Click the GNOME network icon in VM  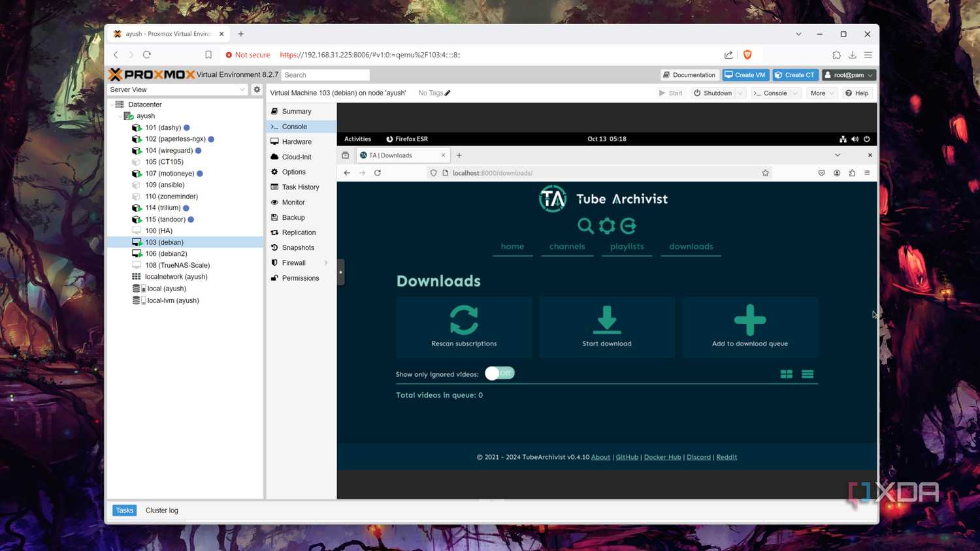tap(843, 139)
